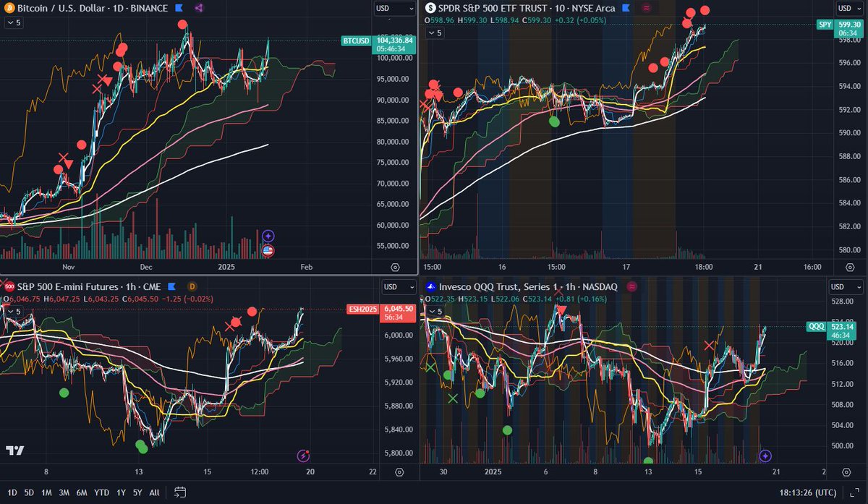
Task: Click the purple plus-circle icon on the QQQ chart
Action: click(x=765, y=454)
